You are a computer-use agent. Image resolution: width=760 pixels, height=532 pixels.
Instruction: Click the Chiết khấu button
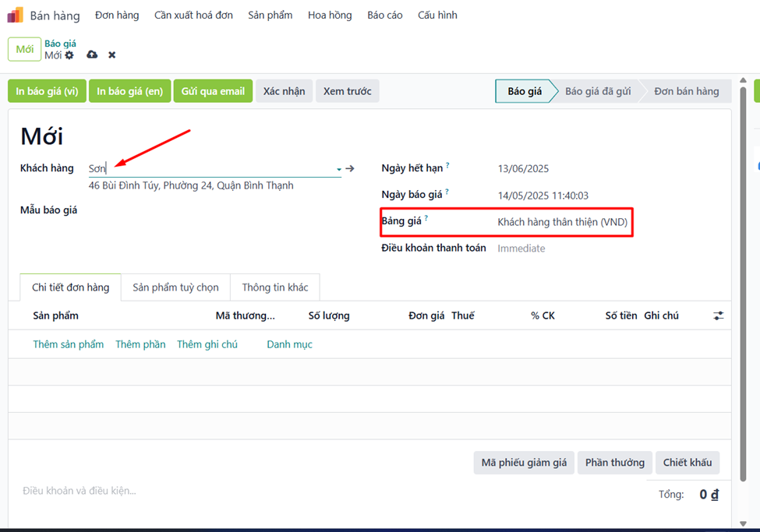click(688, 463)
